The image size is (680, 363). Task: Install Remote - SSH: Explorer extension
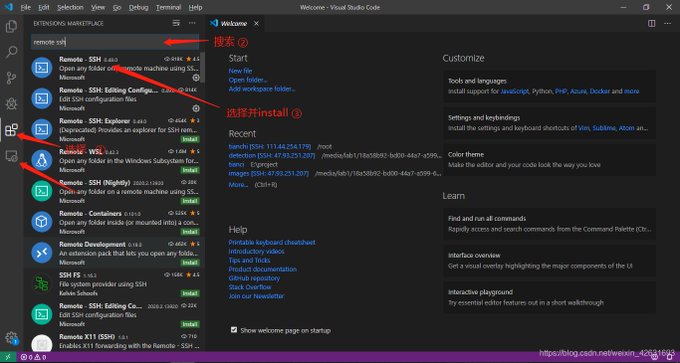(190, 139)
